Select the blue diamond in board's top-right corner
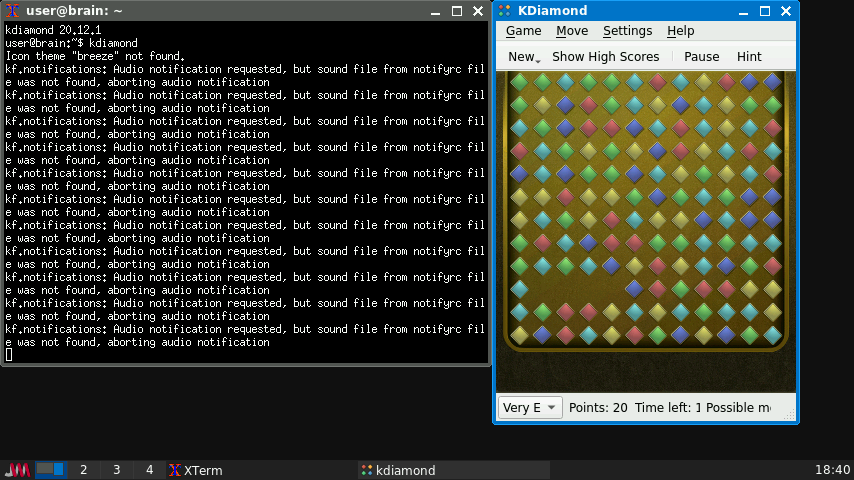This screenshot has height=480, width=854. [772, 81]
